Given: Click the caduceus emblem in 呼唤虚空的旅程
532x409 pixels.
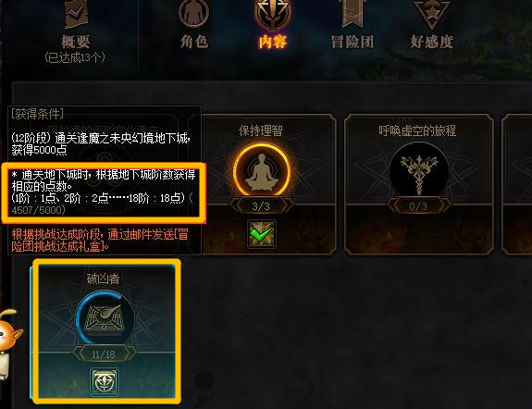Looking at the screenshot, I should click(x=419, y=173).
